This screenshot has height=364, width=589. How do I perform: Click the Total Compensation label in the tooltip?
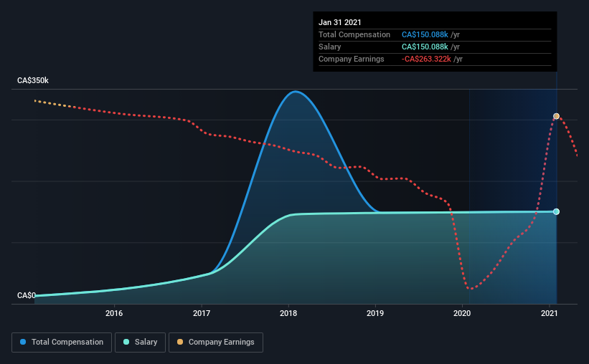click(354, 34)
